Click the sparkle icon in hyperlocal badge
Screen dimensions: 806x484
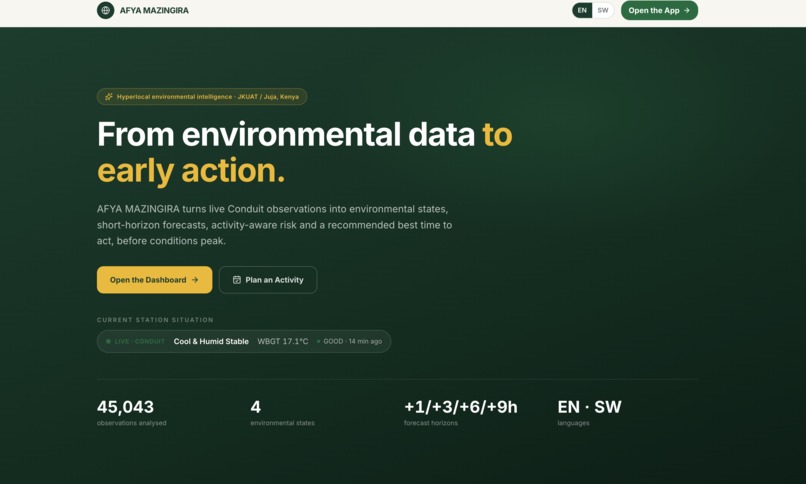(108, 97)
